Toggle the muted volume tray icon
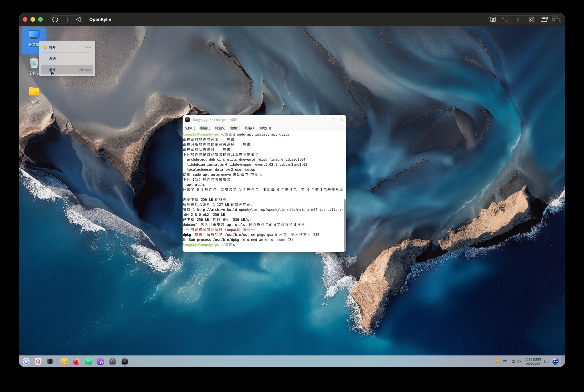The width and height of the screenshot is (584, 392). [x=519, y=361]
